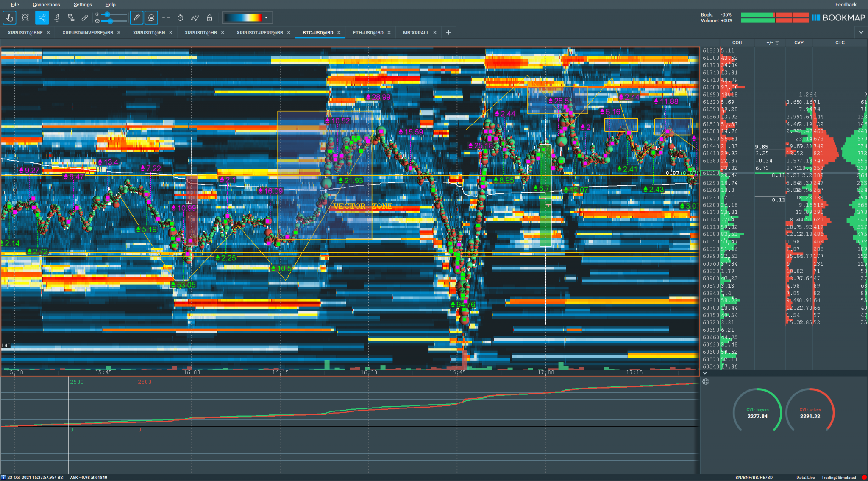The width and height of the screenshot is (868, 481).
Task: Click the gear icon above the CVD gauges
Action: click(x=706, y=381)
